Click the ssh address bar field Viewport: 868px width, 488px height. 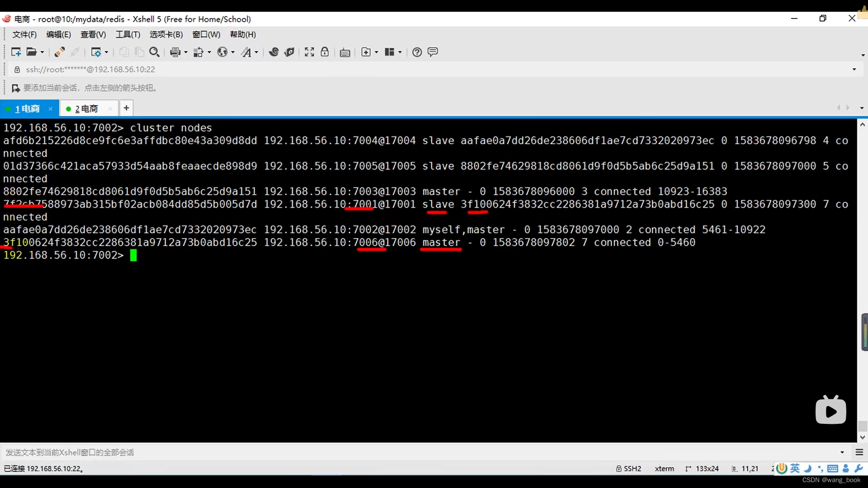pos(429,69)
